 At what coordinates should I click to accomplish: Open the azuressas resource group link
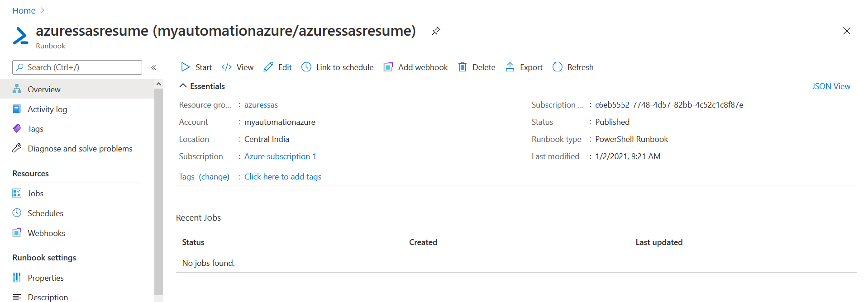(x=261, y=105)
